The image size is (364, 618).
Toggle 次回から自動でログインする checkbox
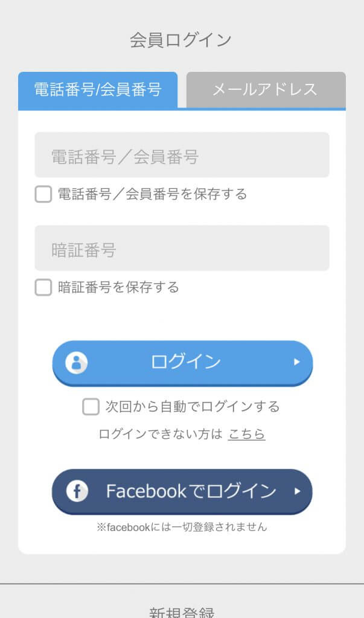pyautogui.click(x=91, y=407)
